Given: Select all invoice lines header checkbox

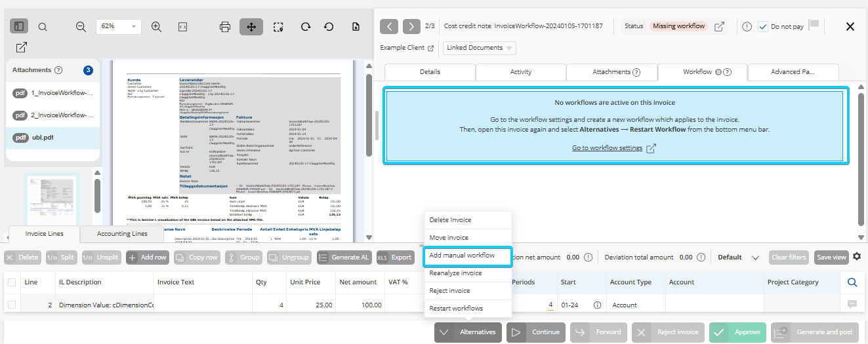Looking at the screenshot, I should pos(12,282).
